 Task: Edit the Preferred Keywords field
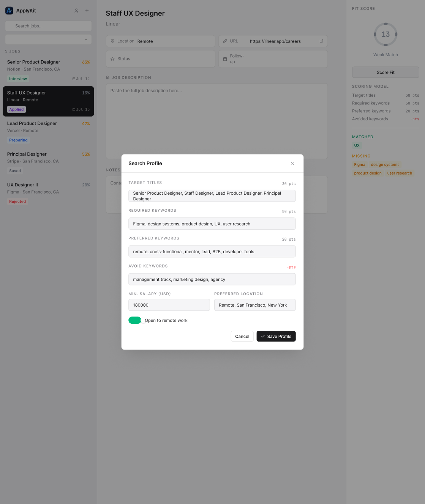[x=212, y=251]
